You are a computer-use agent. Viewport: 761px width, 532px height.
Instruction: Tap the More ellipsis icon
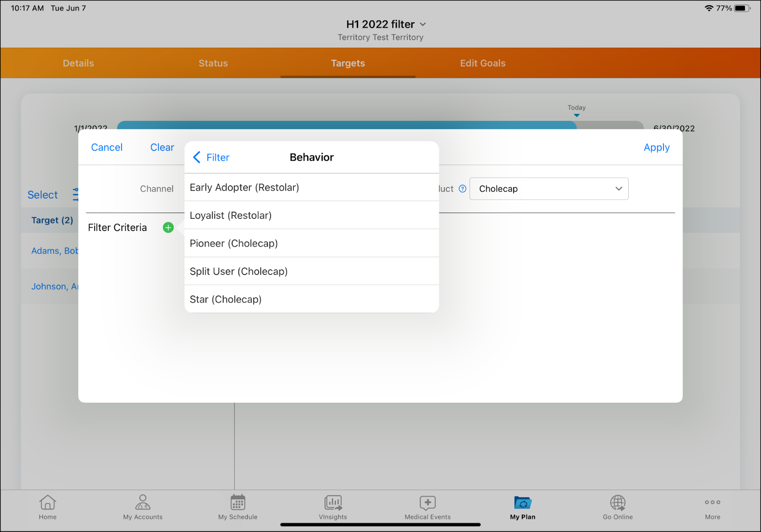(x=712, y=503)
